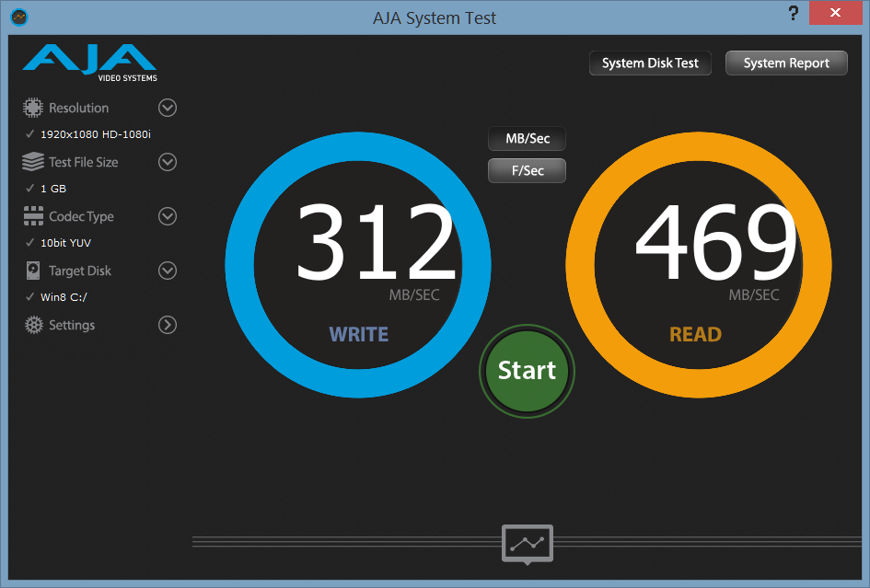870x588 pixels.
Task: Open System Report
Action: pyautogui.click(x=786, y=63)
